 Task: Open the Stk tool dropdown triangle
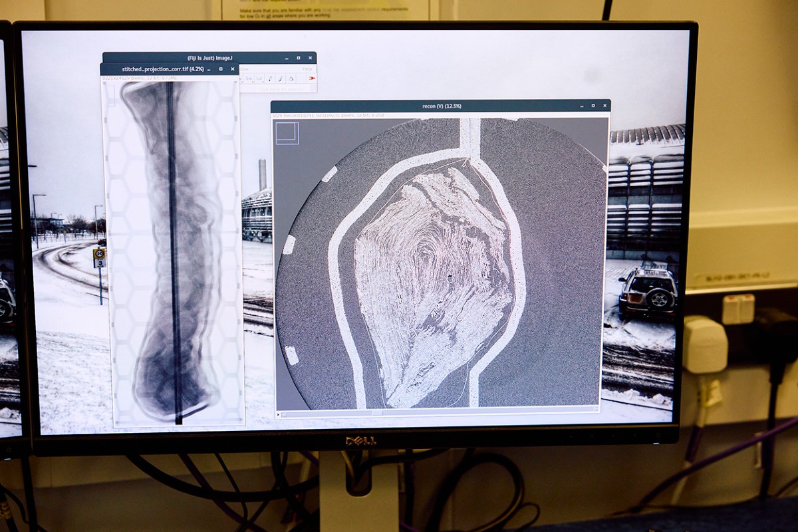pos(252,82)
